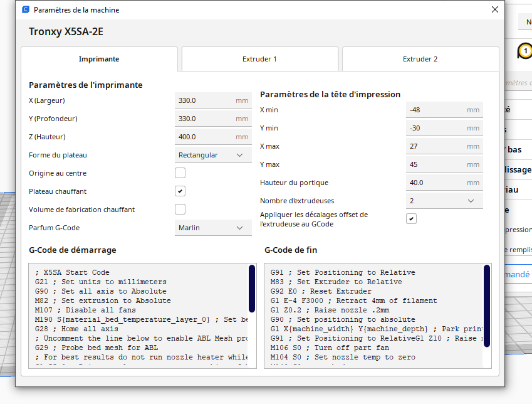Click the 'G28 ; Home all axis' line

click(76, 329)
